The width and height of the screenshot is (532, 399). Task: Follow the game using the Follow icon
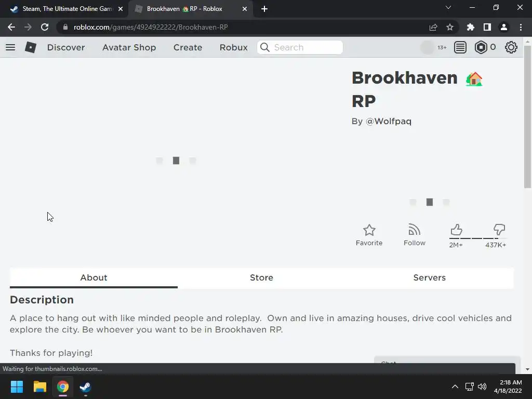tap(414, 230)
